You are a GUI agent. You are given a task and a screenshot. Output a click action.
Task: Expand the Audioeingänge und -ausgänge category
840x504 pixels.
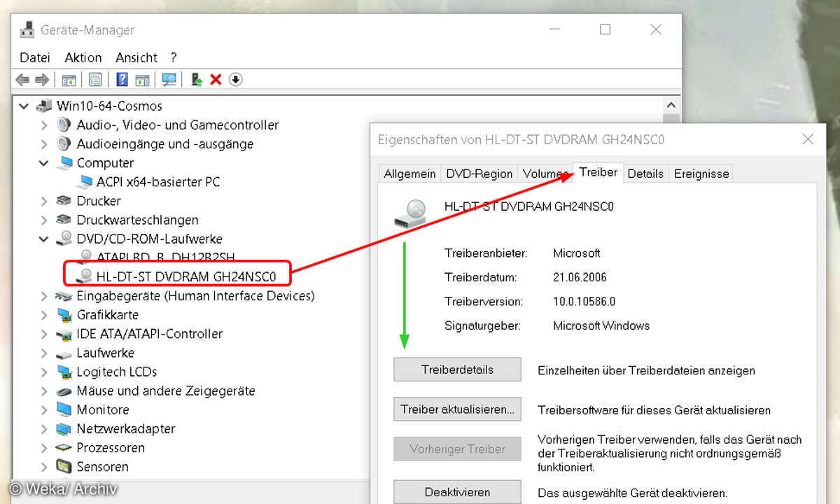pos(44,144)
